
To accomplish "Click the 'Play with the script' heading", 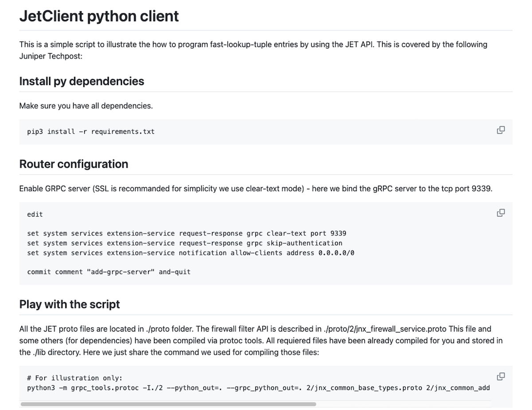I will click(x=70, y=305).
